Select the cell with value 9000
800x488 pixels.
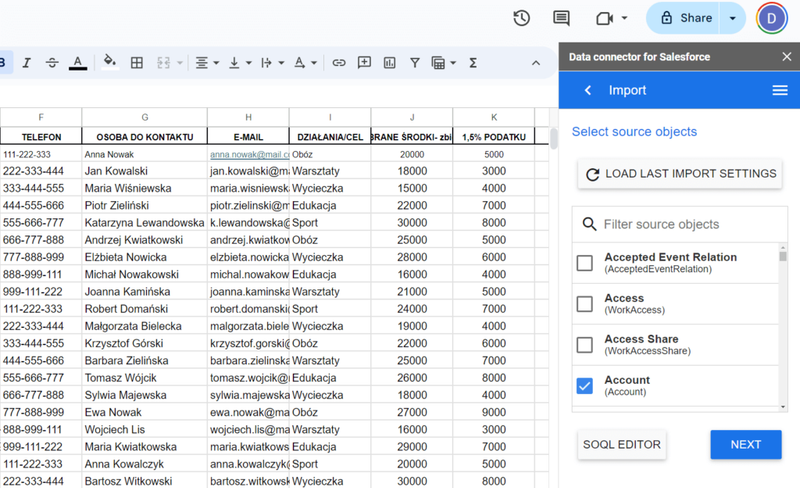pos(493,412)
